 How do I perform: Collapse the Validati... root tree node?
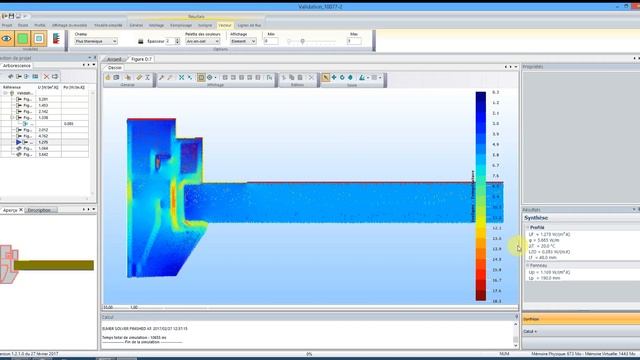pos(5,93)
